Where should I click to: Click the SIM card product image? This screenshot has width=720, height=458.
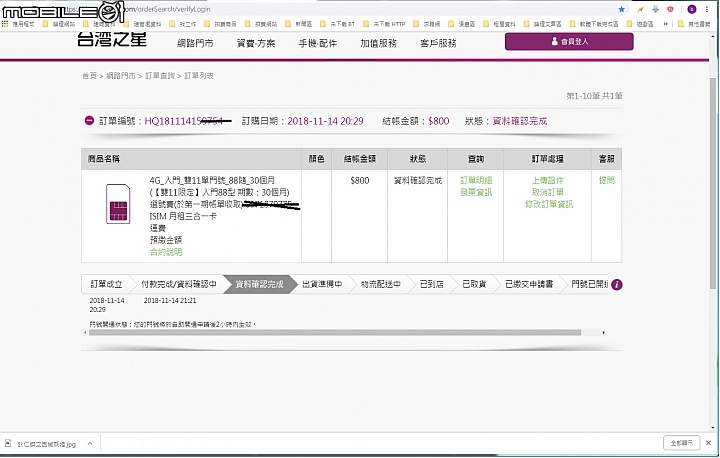118,204
